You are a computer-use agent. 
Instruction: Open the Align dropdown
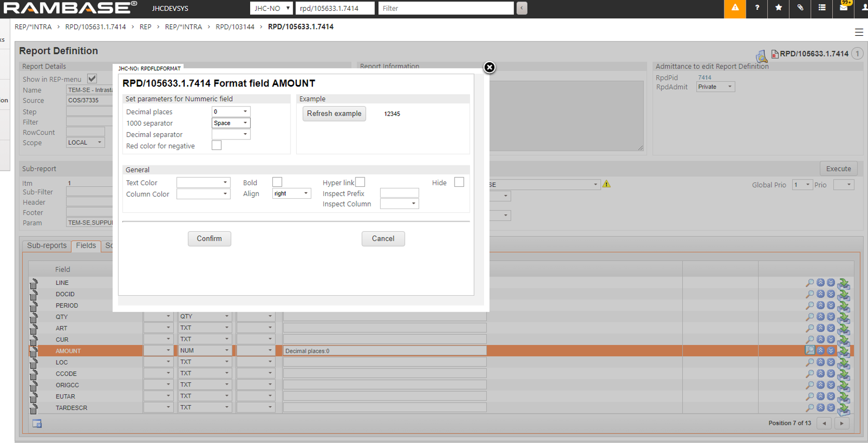point(291,193)
